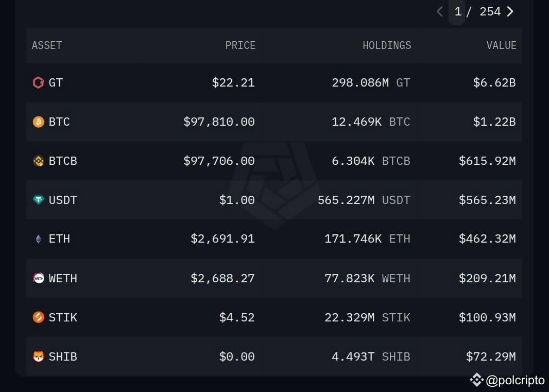Click the Ethereum ETH icon
Screen dimensions: 549x392
(39, 239)
